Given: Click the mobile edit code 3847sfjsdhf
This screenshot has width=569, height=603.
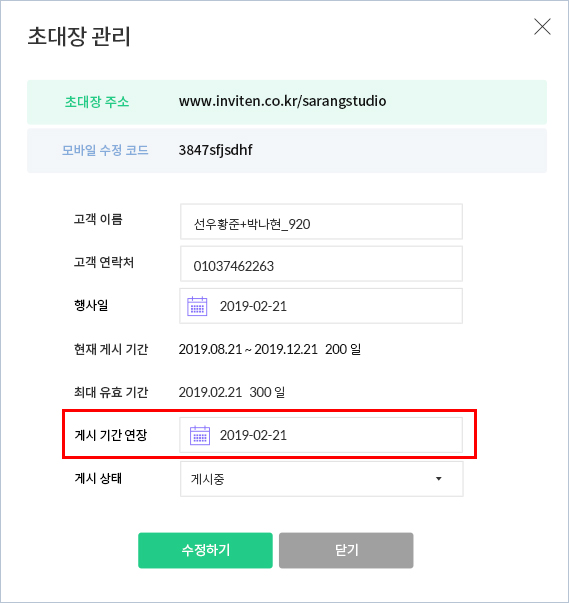Looking at the screenshot, I should point(216,150).
